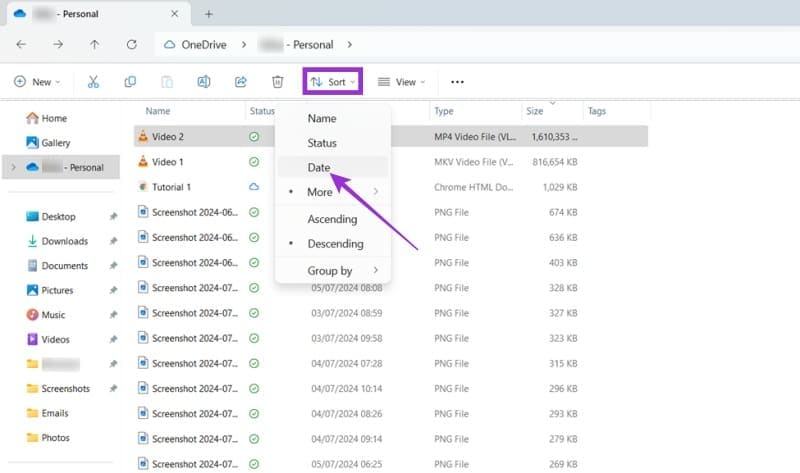The image size is (800, 473).
Task: Go back with the left arrow
Action: (21, 44)
